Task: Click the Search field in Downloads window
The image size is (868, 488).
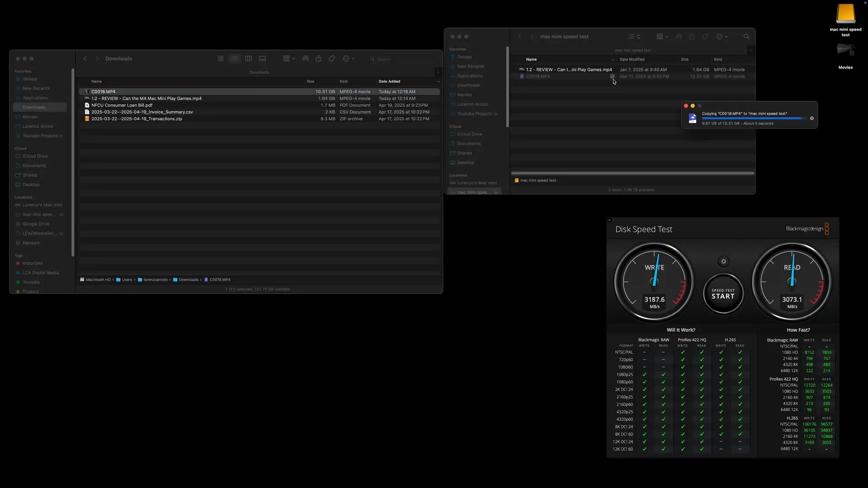Action: tap(402, 59)
